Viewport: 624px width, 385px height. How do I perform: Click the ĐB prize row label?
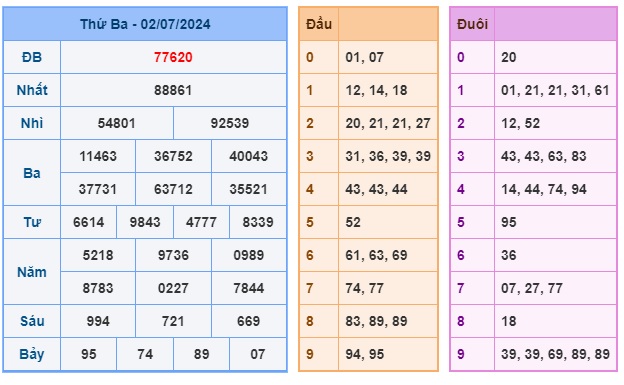32,57
